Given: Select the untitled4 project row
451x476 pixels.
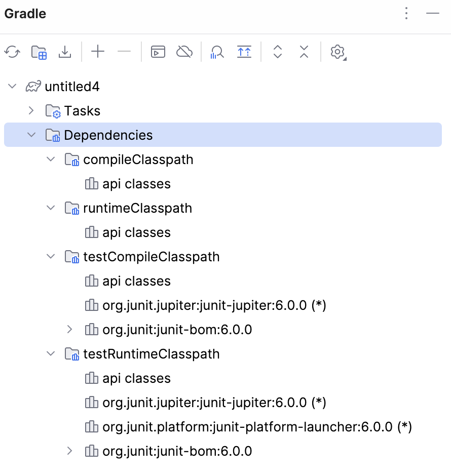Looking at the screenshot, I should point(223,87).
